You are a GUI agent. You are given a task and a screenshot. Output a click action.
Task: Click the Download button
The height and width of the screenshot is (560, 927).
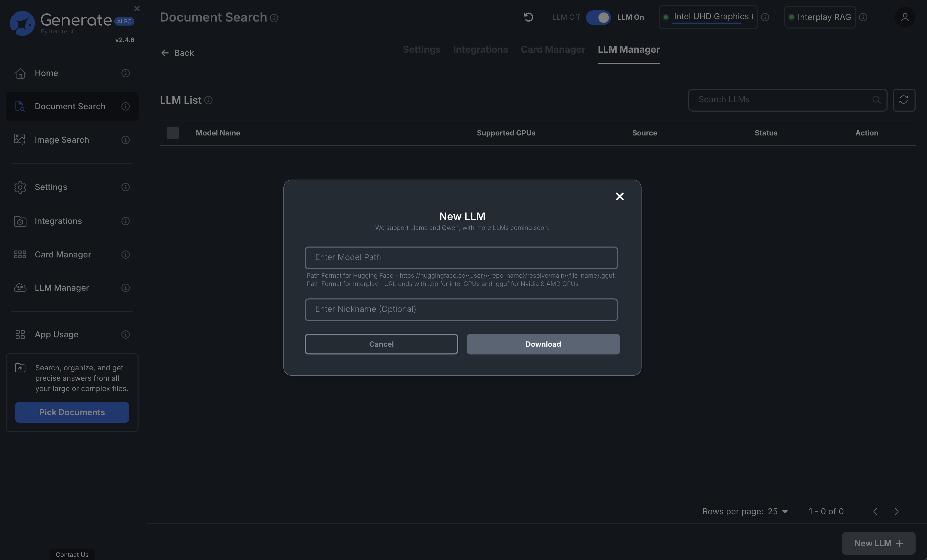coord(543,344)
